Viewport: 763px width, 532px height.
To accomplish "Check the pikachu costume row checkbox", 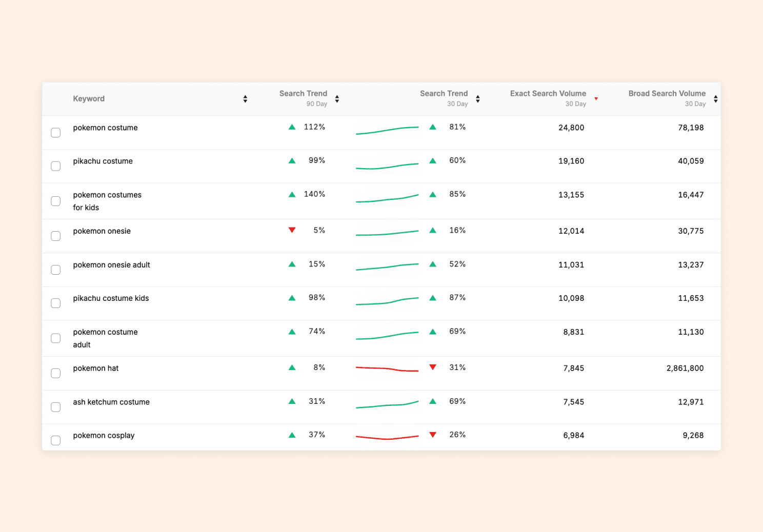I will click(x=56, y=166).
